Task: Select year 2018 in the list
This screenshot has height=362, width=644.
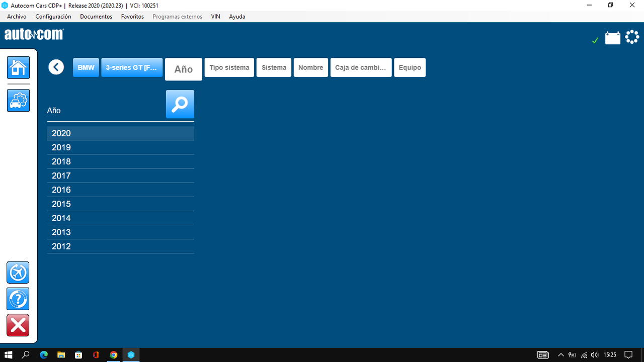Action: pyautogui.click(x=121, y=161)
